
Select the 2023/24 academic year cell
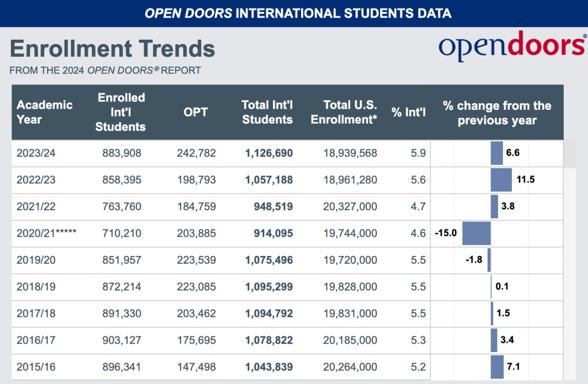36,153
